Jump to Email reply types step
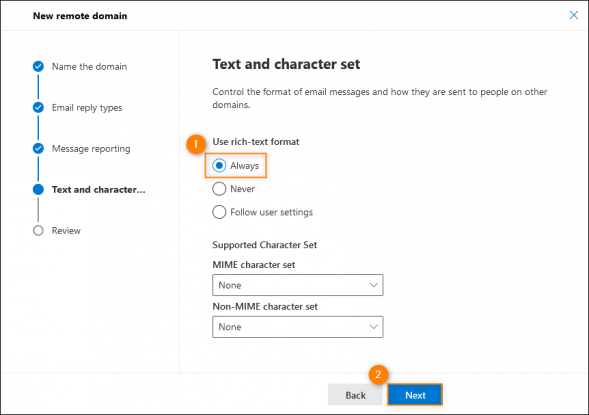 87,108
